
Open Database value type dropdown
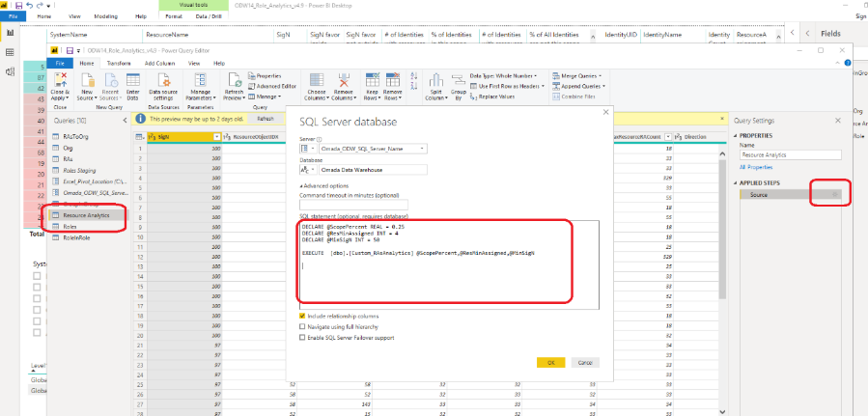tap(307, 170)
